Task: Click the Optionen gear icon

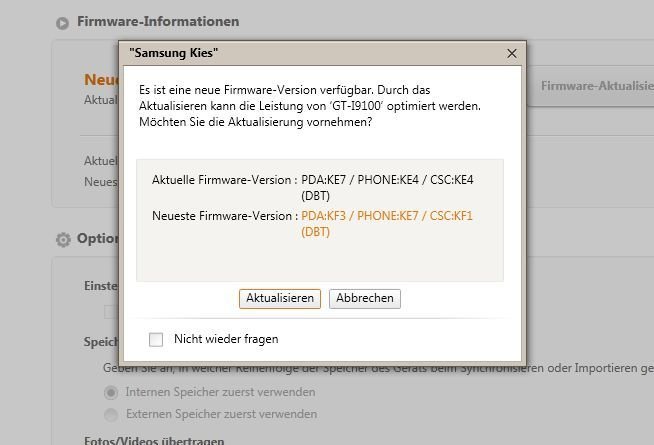Action: click(x=63, y=239)
